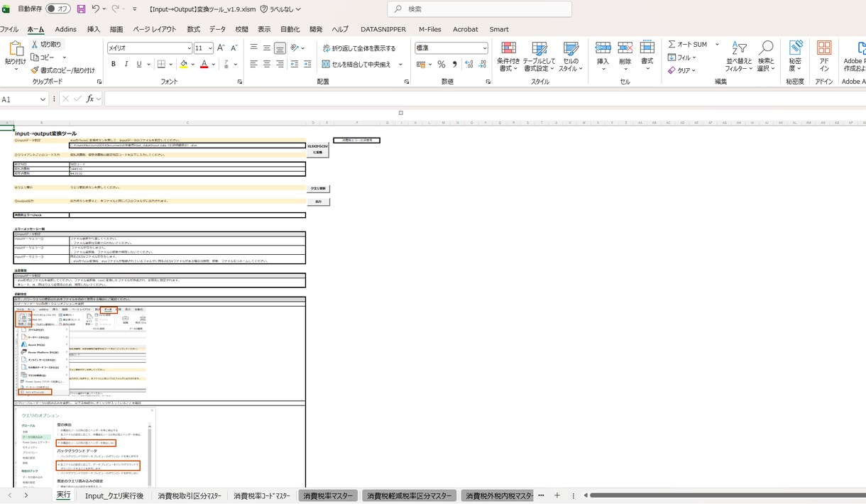Open Find & Select (検索と選択) magnifier
The width and height of the screenshot is (866, 504).
[x=766, y=48]
